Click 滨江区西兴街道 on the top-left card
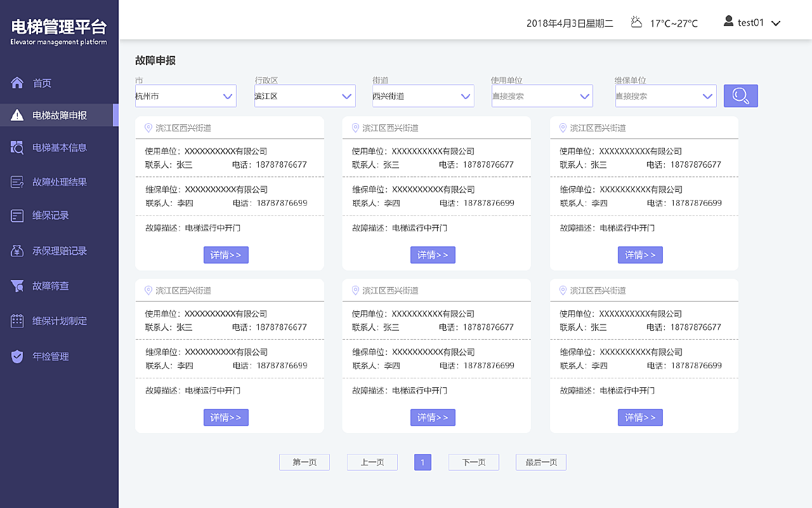812x508 pixels. tap(183, 128)
